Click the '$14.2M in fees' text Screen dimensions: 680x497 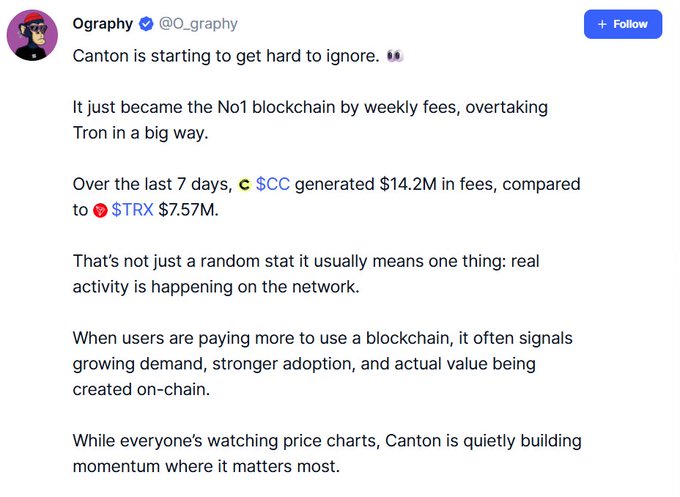point(438,184)
